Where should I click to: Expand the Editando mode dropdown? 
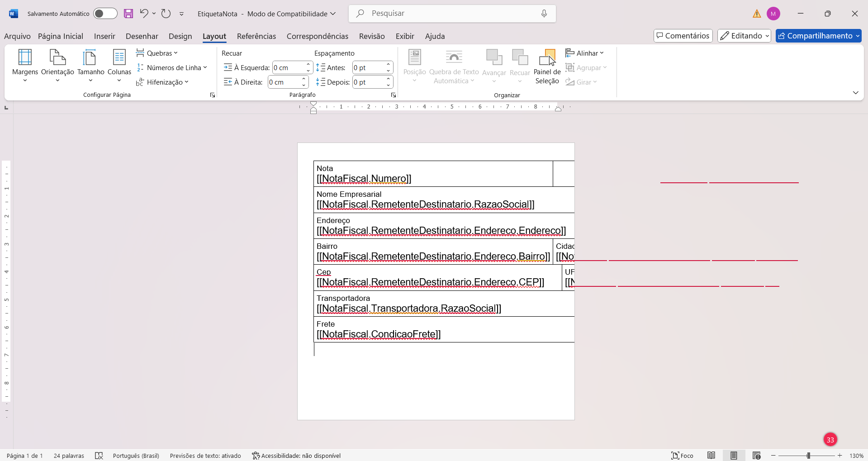tap(744, 36)
